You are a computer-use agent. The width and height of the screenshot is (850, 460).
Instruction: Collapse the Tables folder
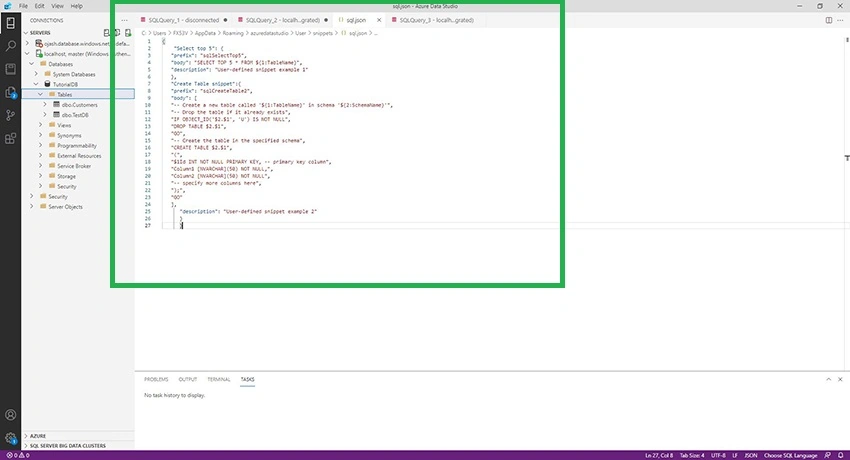tap(41, 94)
